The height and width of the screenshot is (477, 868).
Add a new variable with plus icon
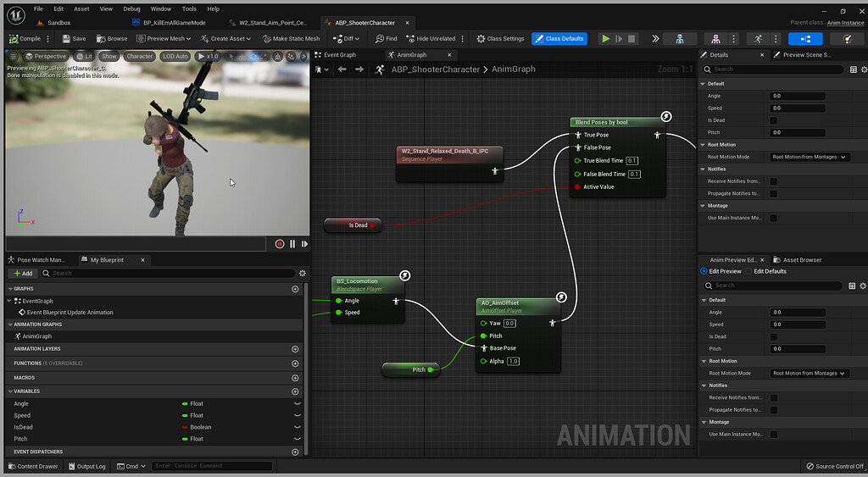295,391
